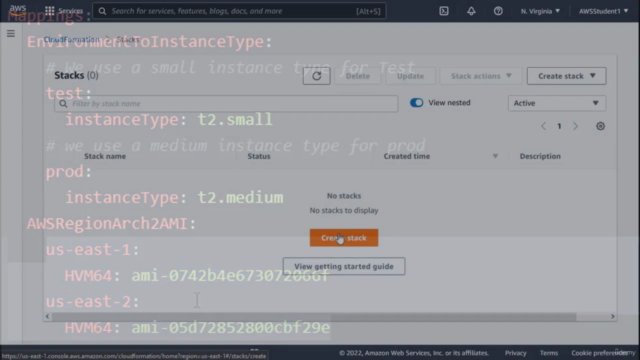Open the Active filter dropdown
The image size is (640, 360).
click(x=557, y=103)
